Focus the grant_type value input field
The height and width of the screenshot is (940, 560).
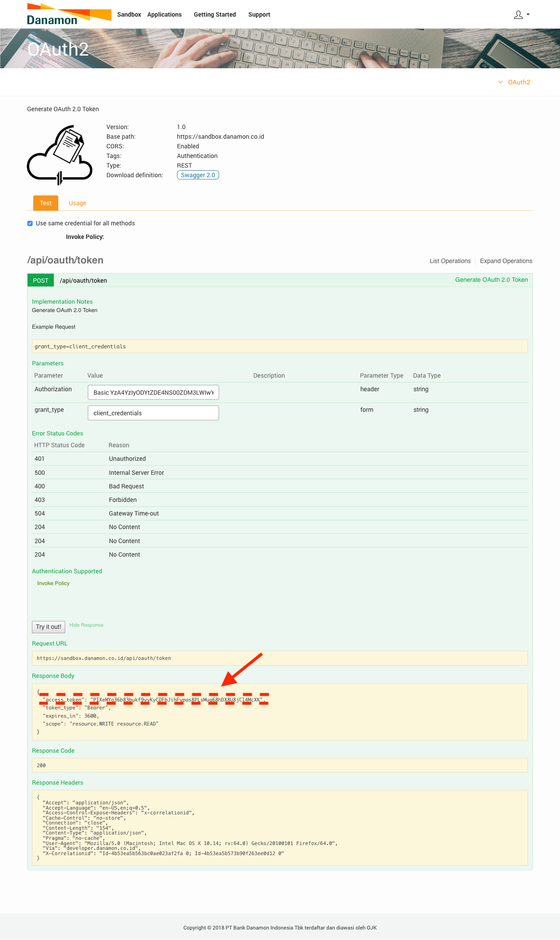[x=153, y=413]
